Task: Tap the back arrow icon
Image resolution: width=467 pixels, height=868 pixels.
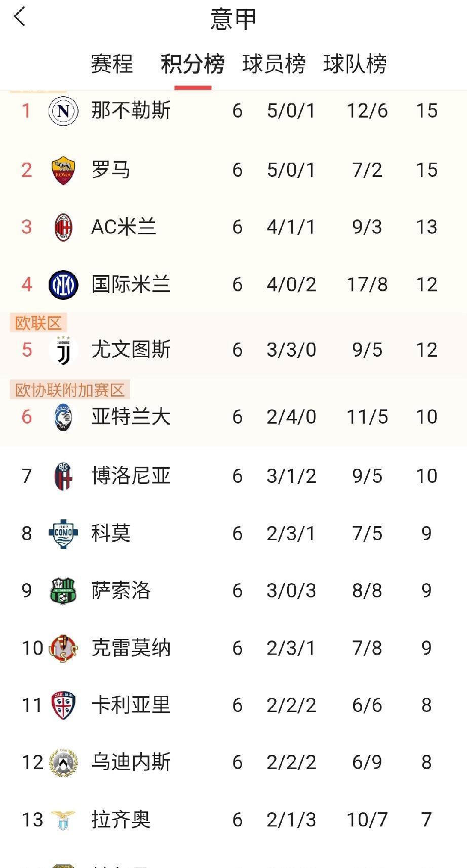Action: [x=20, y=17]
